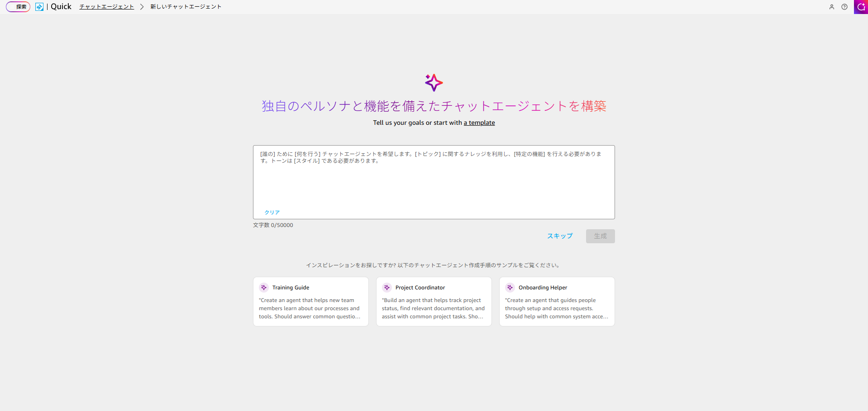This screenshot has width=868, height=411.
Task: Click クリア to clear the prompt
Action: [x=272, y=213]
